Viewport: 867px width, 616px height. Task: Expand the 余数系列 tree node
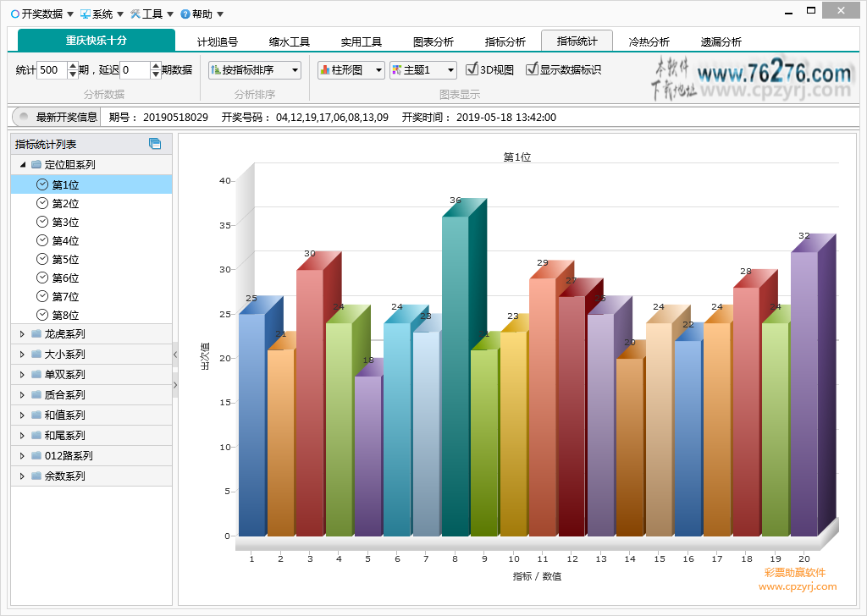point(22,476)
